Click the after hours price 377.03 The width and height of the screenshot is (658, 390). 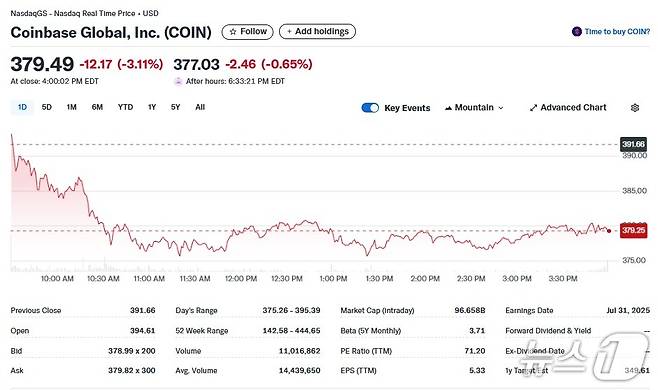point(196,65)
